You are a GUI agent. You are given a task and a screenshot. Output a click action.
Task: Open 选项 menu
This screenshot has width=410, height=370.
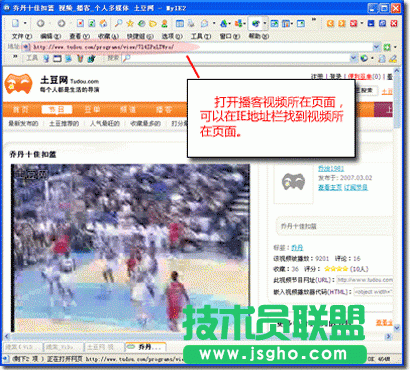[172, 36]
